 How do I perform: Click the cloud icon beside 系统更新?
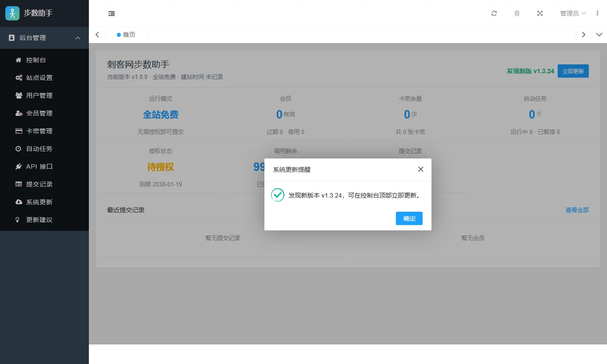point(19,202)
